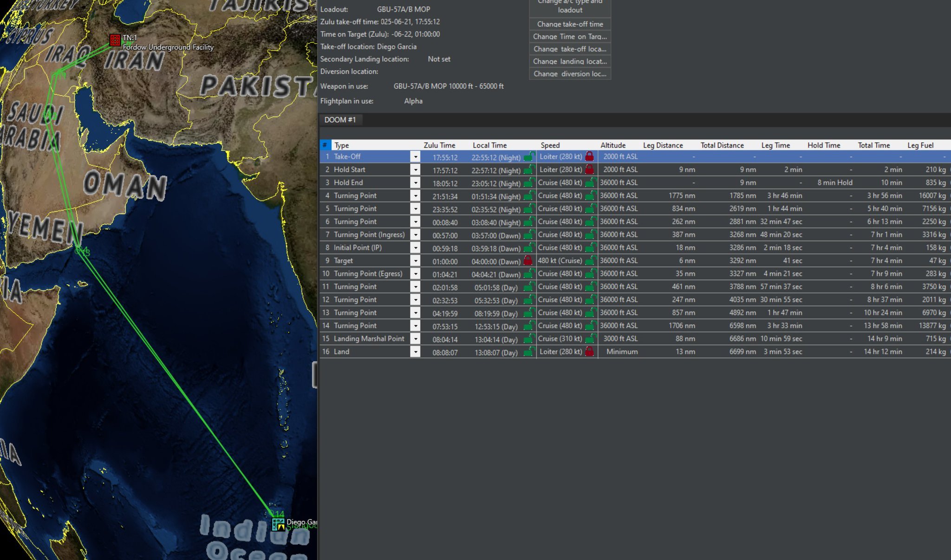Toggle the time lock on row 12 Turning Point

[x=528, y=300]
